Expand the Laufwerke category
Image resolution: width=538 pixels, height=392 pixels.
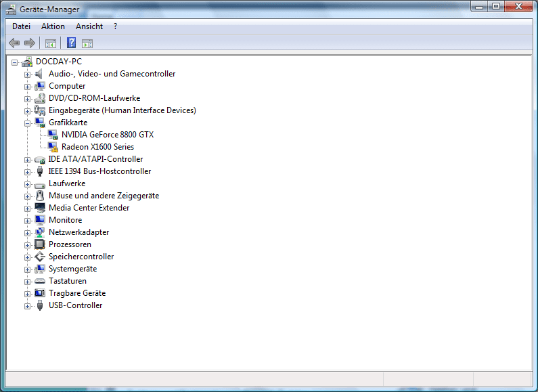point(27,184)
